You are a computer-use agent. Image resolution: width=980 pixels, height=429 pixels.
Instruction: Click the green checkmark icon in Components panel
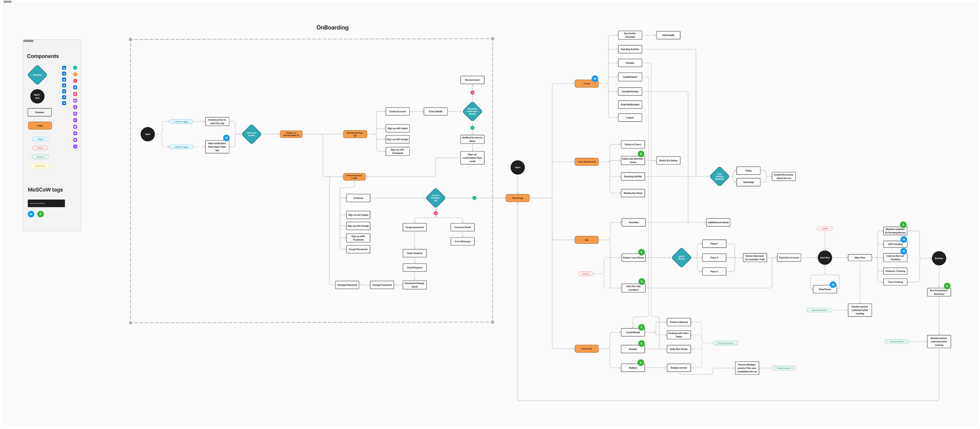pyautogui.click(x=75, y=68)
